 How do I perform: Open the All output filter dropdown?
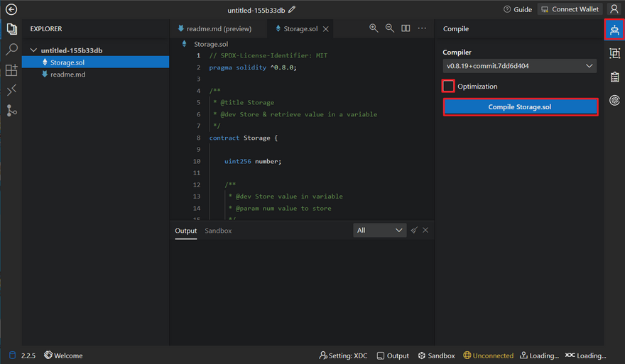379,230
